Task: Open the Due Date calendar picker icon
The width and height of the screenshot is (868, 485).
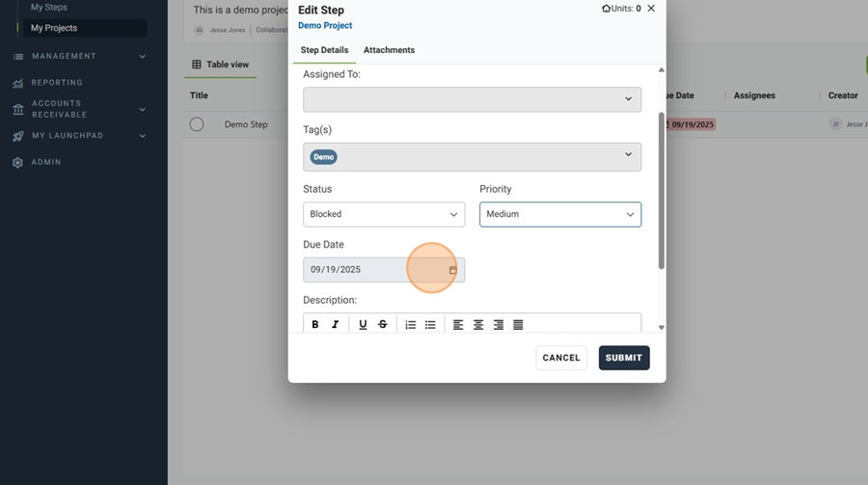Action: click(453, 270)
